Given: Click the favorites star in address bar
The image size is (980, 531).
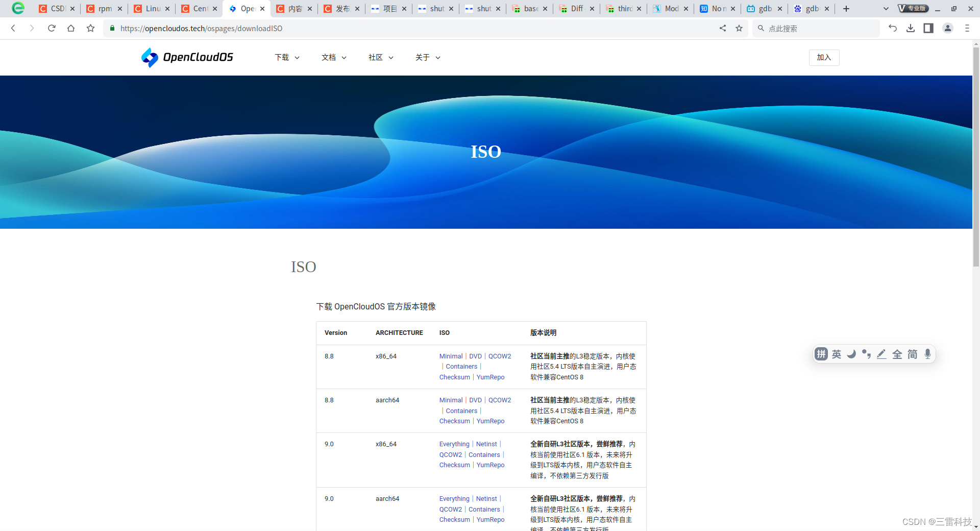Looking at the screenshot, I should [x=739, y=28].
